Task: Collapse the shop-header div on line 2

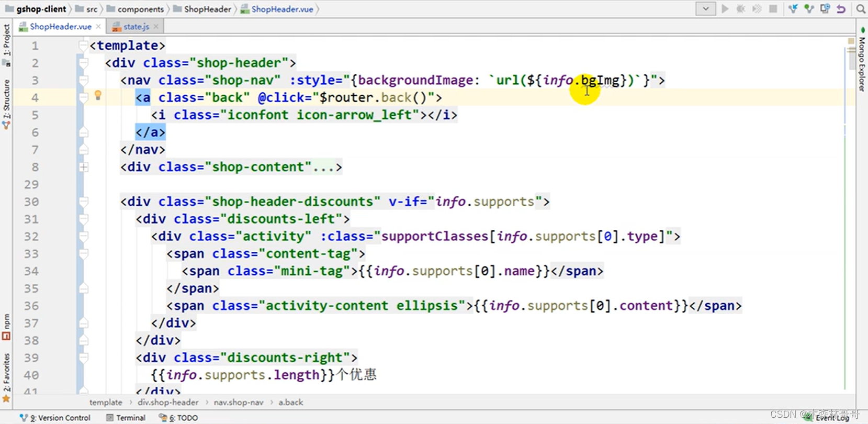Action: (83, 63)
